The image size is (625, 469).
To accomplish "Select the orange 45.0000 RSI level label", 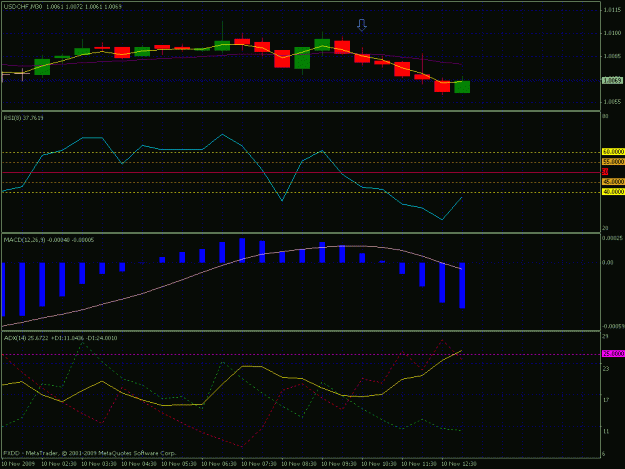I will click(613, 182).
